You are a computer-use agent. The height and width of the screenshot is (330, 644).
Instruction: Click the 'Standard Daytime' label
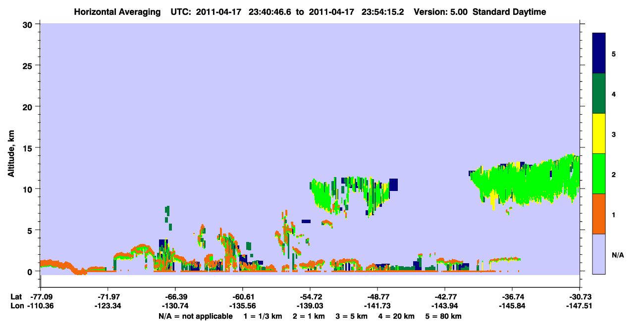coord(509,12)
